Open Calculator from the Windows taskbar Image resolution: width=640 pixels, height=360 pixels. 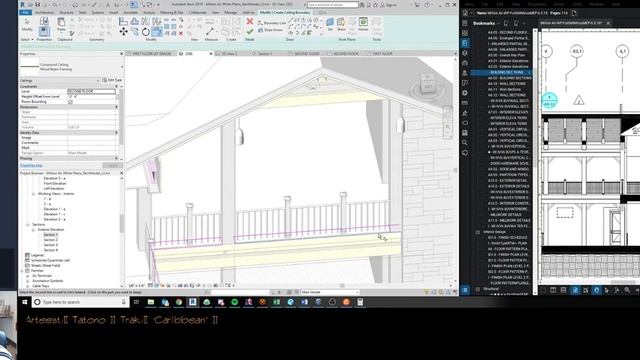coord(360,302)
